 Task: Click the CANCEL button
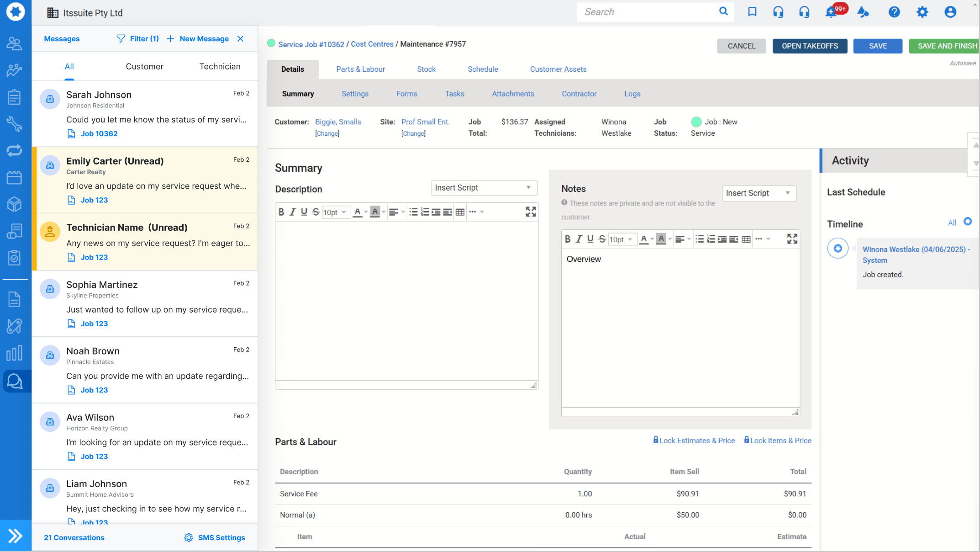(741, 46)
